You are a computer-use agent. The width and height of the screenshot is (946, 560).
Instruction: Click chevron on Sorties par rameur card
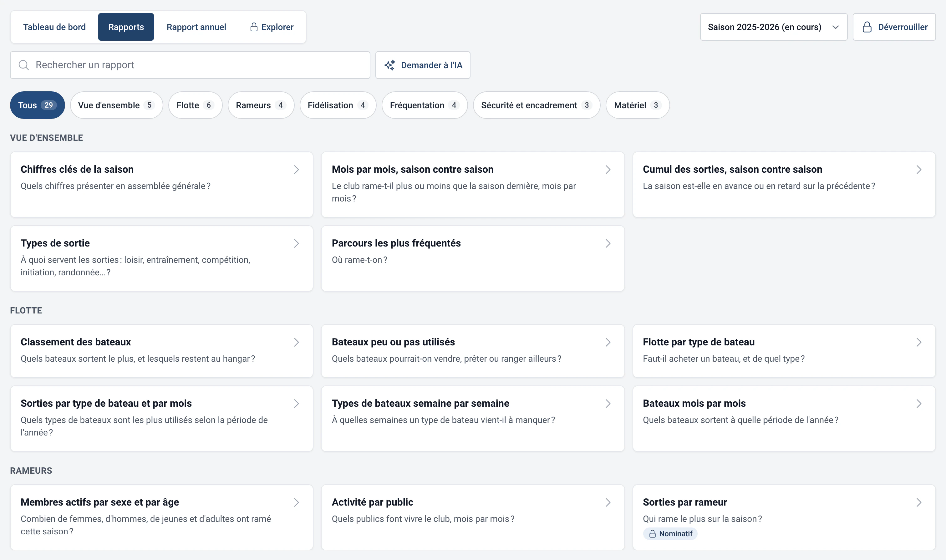[x=919, y=502]
